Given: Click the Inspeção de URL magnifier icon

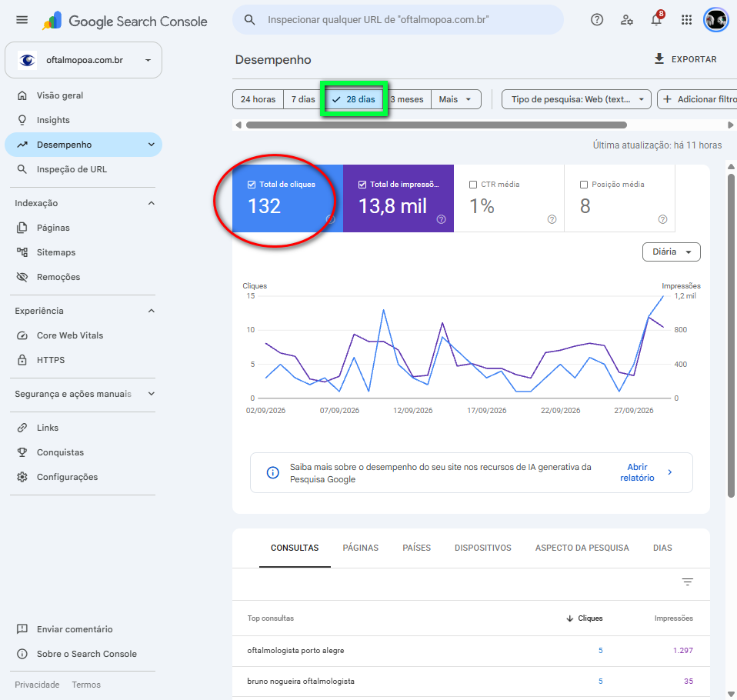Looking at the screenshot, I should (22, 169).
